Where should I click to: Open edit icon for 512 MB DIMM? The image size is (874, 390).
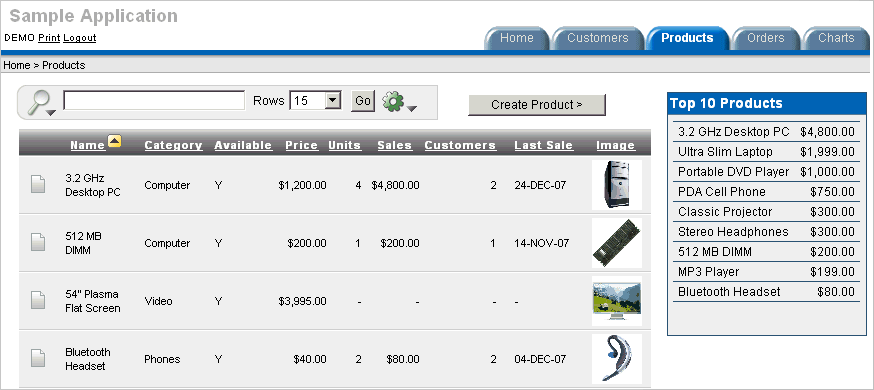coord(38,242)
